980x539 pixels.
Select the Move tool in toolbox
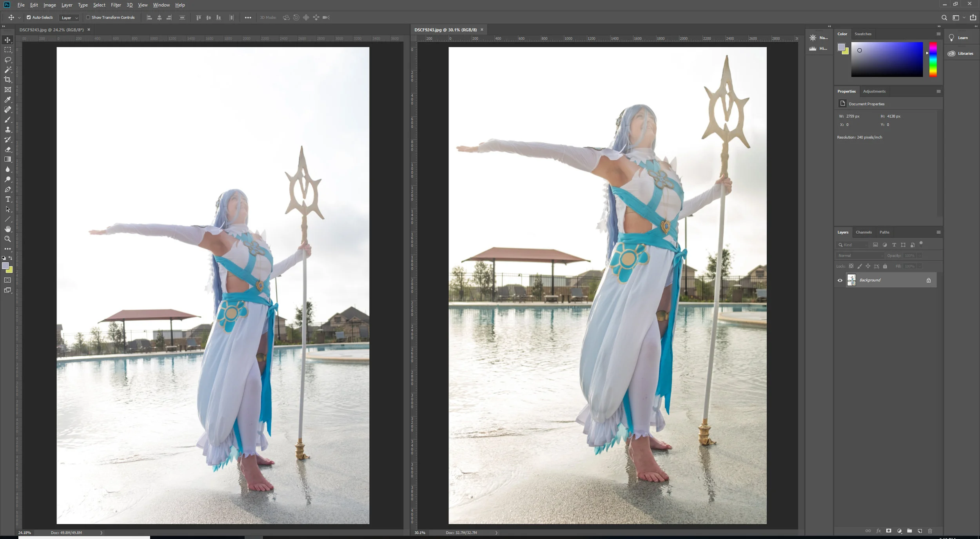coord(8,40)
